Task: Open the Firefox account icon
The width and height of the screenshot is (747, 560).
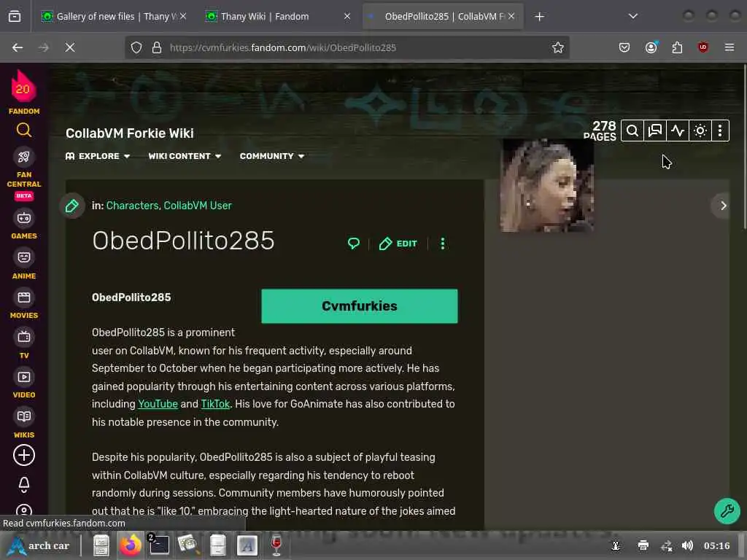Action: pyautogui.click(x=651, y=47)
